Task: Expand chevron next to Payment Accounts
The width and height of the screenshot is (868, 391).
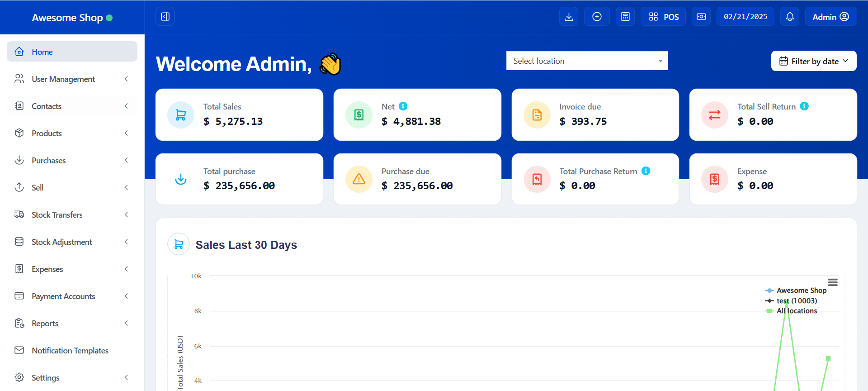Action: (x=126, y=296)
